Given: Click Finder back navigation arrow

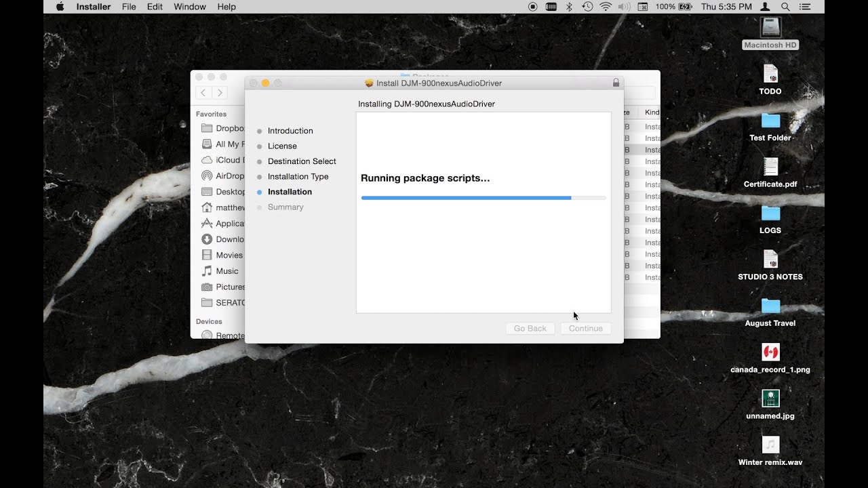Looking at the screenshot, I should click(203, 93).
